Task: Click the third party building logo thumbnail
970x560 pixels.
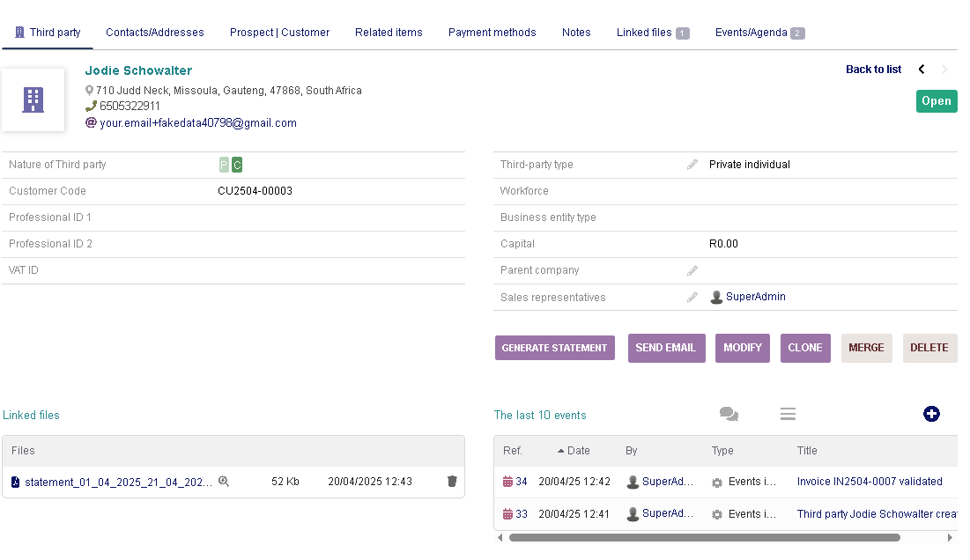Action: pos(33,99)
